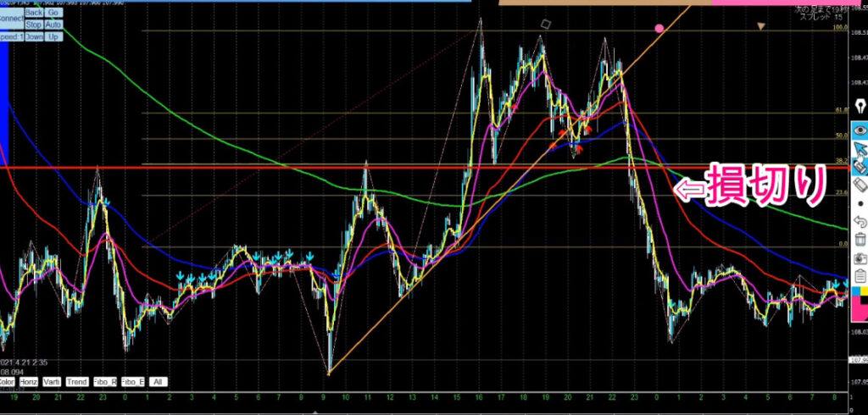Click the 100.0 Fibonacci level label

842,27
